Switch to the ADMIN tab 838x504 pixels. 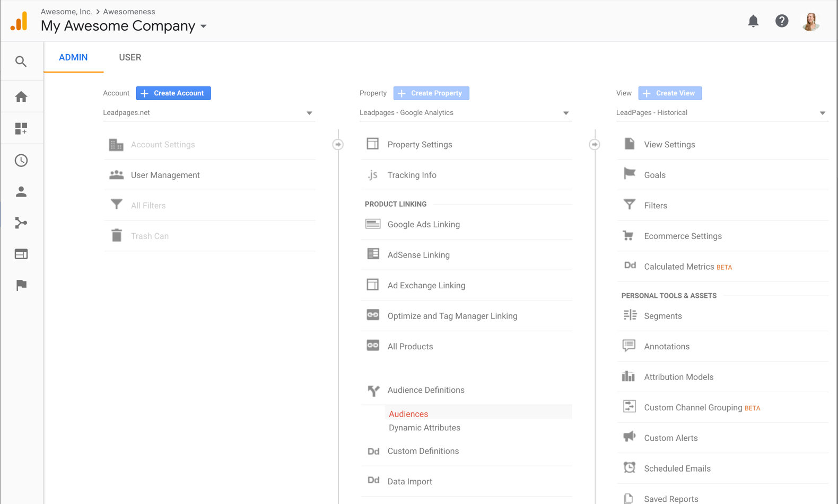[73, 57]
